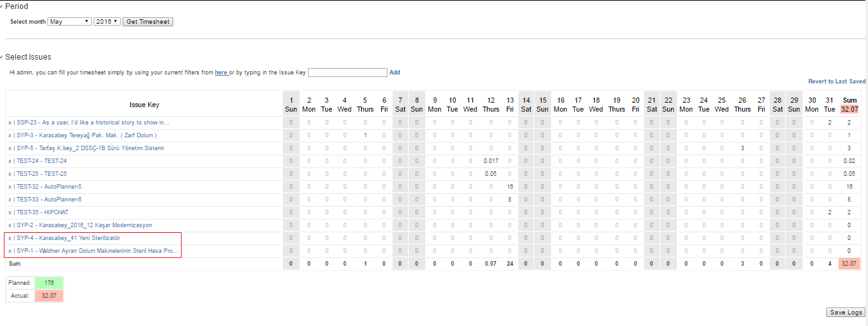Click the x beside SYP-2 Karacabey

(10, 225)
